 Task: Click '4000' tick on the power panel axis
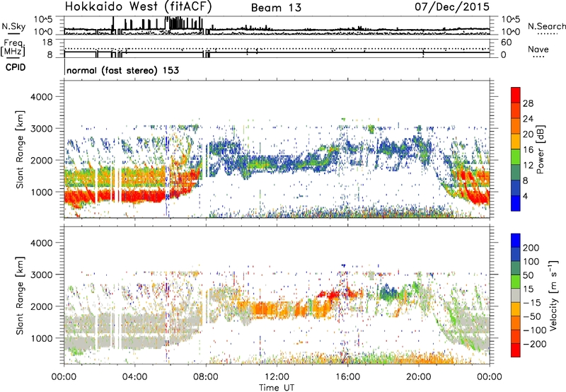(x=41, y=97)
